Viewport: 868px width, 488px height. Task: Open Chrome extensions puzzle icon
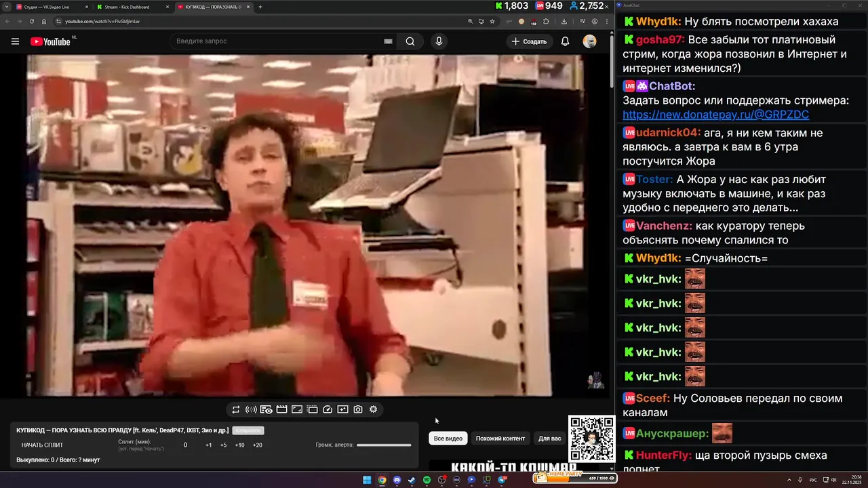[545, 21]
